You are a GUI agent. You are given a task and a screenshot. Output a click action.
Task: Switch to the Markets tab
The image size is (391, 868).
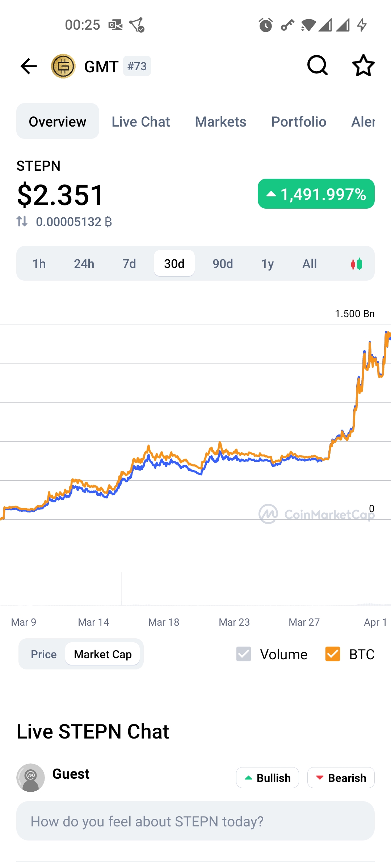click(x=220, y=122)
